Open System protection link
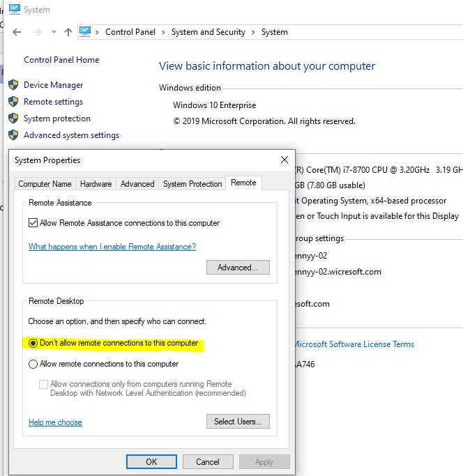The height and width of the screenshot is (476, 463). click(x=57, y=118)
